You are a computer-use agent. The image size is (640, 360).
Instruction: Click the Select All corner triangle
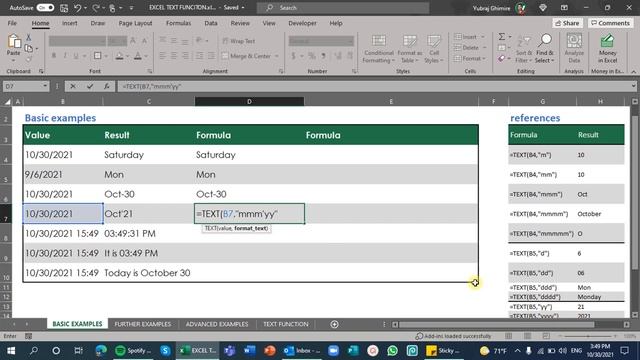point(7,102)
